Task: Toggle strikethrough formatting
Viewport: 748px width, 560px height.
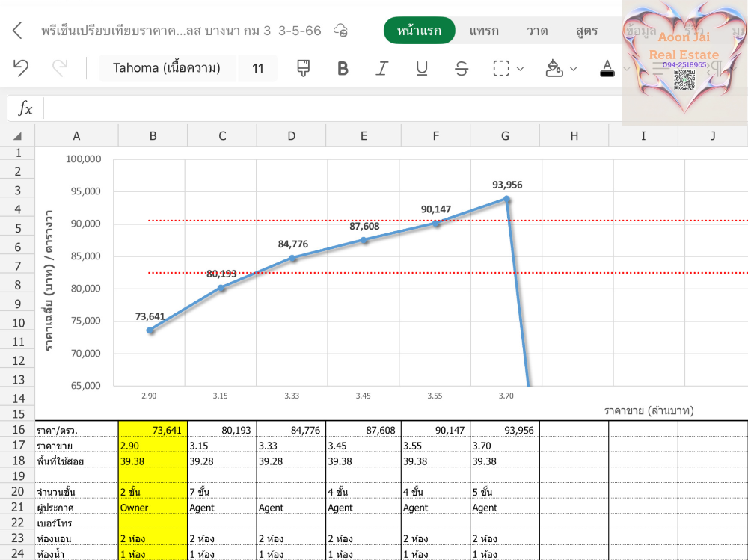Action: click(x=462, y=68)
